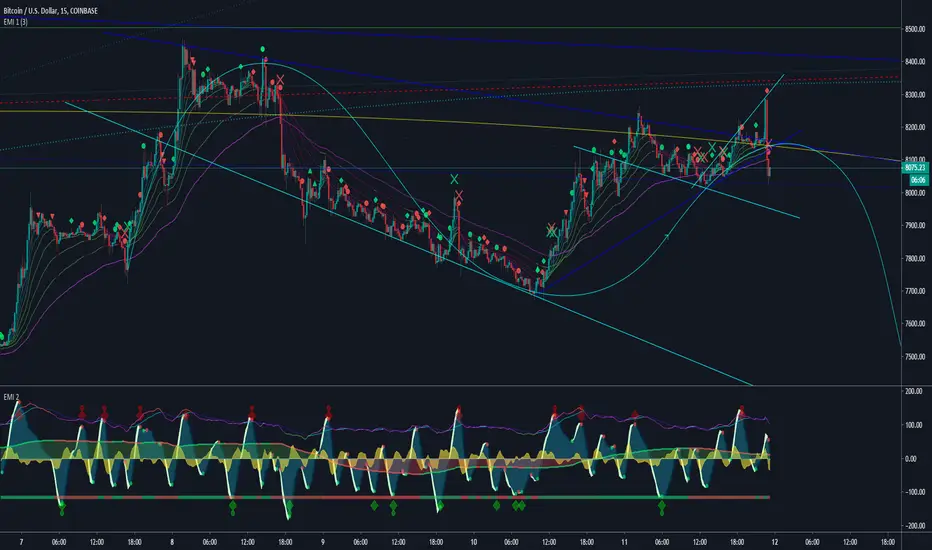Click the green dot above the day 8 high
Image resolution: width=932 pixels, height=550 pixels.
[x=263, y=49]
